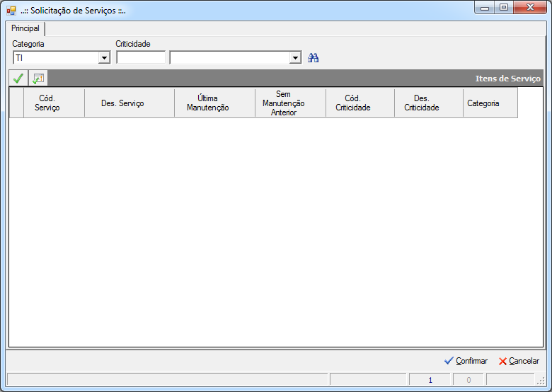
Task: Maximize the Solicitação de Serviços window
Action: point(504,7)
